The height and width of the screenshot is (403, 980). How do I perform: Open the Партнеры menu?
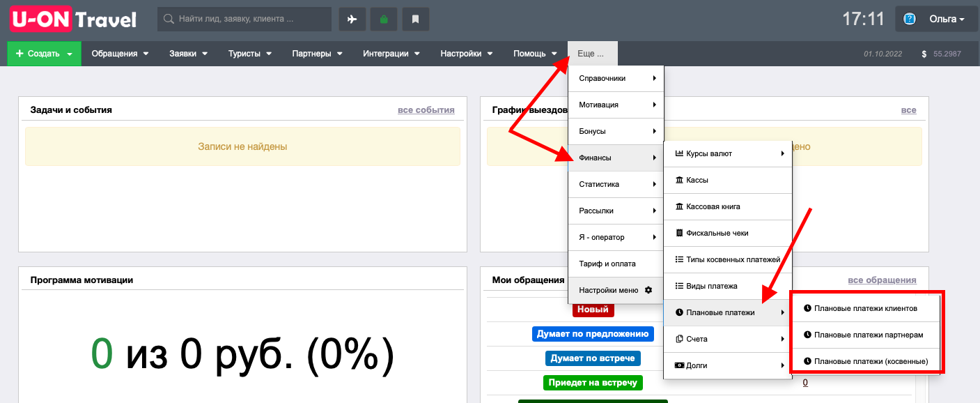tap(317, 54)
